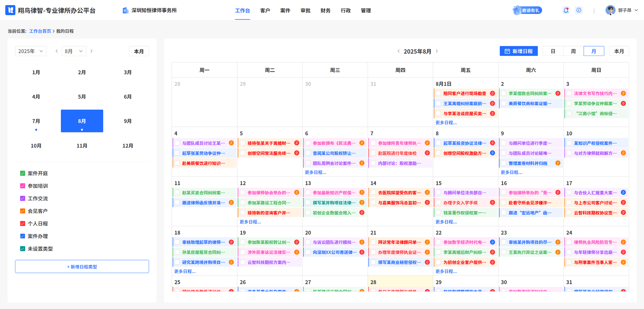Image resolution: width=644 pixels, height=309 pixels.
Task: Click priority icon on 陪同客户进行现场勘查 event
Action: coord(492,94)
